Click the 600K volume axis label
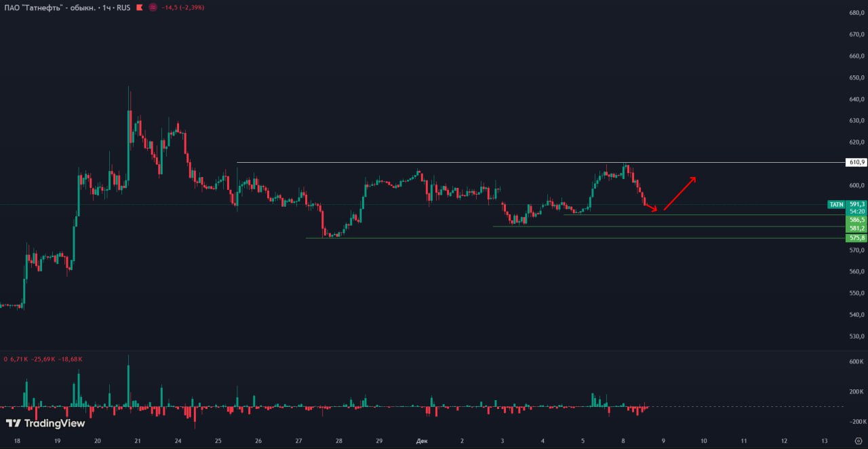The width and height of the screenshot is (868, 449). (x=856, y=362)
